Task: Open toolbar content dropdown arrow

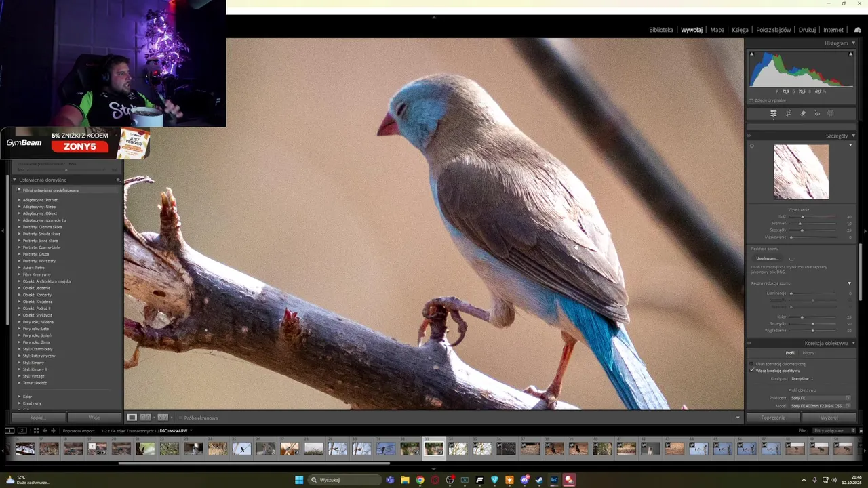Action: click(738, 418)
